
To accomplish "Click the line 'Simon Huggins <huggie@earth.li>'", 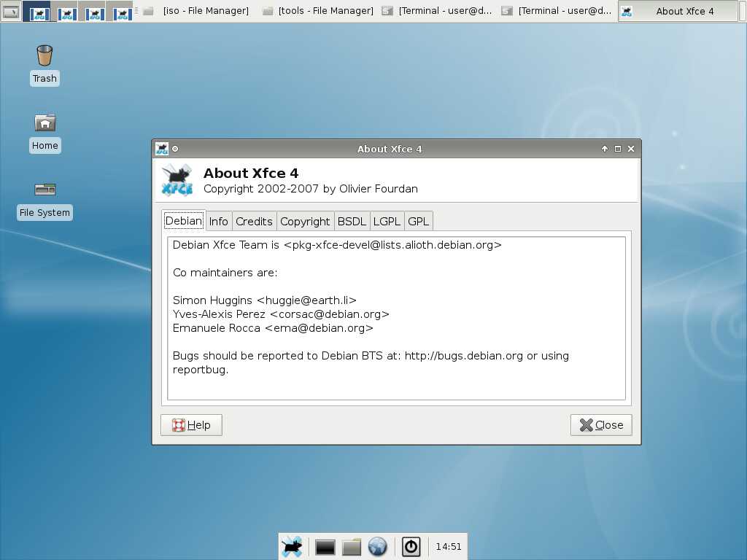I will coord(264,300).
